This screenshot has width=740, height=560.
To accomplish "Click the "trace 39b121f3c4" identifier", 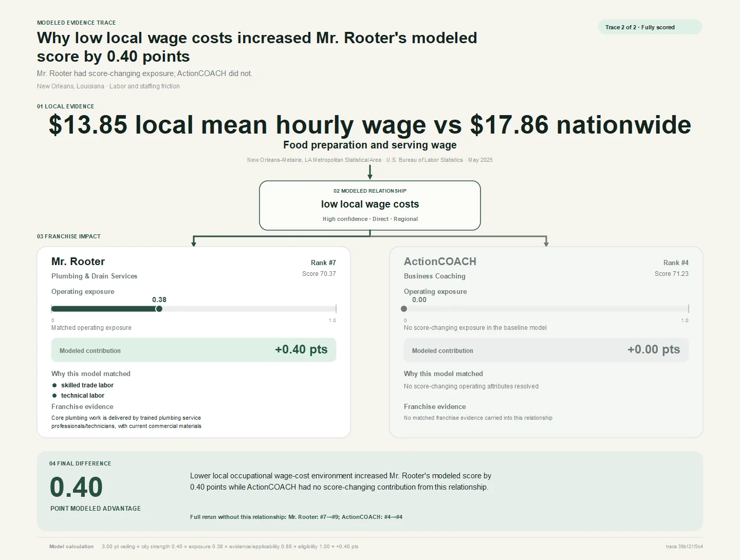I will tap(684, 547).
